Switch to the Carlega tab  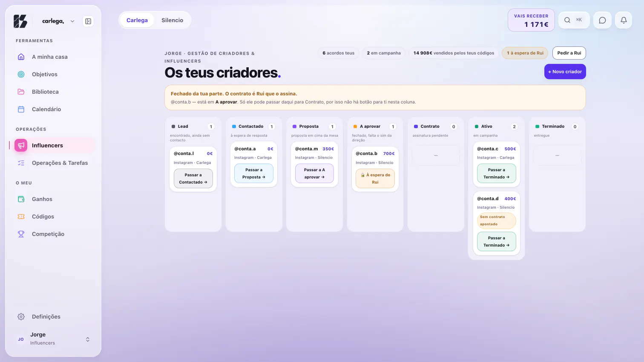[137, 20]
